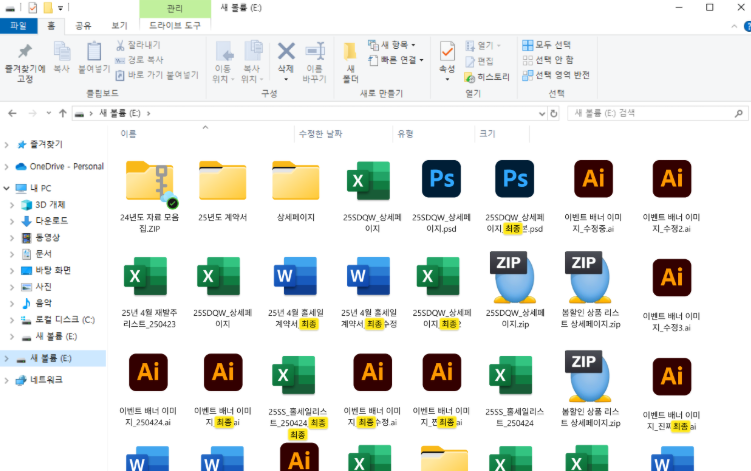This screenshot has height=471, width=751.
Task: Collapse the 내 PC tree node
Action: tap(6, 188)
